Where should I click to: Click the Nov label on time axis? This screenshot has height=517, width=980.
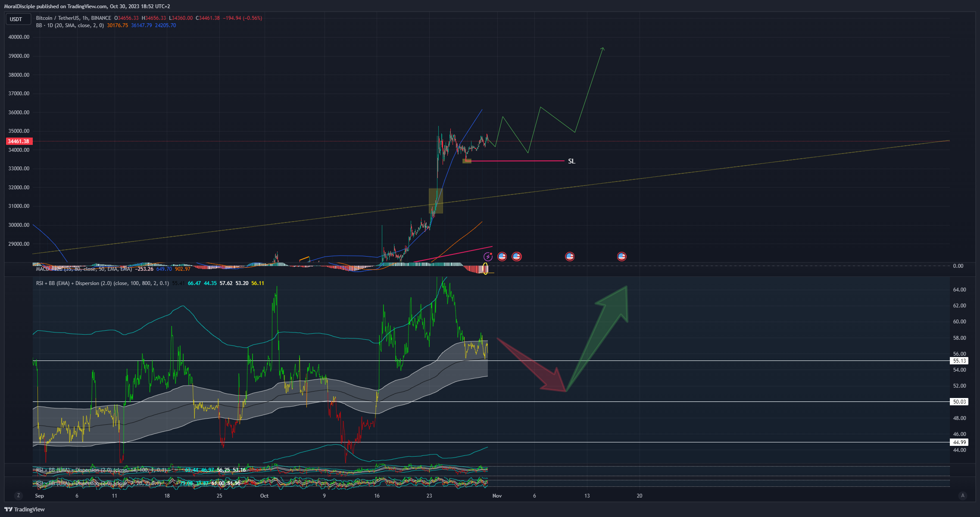click(x=497, y=496)
